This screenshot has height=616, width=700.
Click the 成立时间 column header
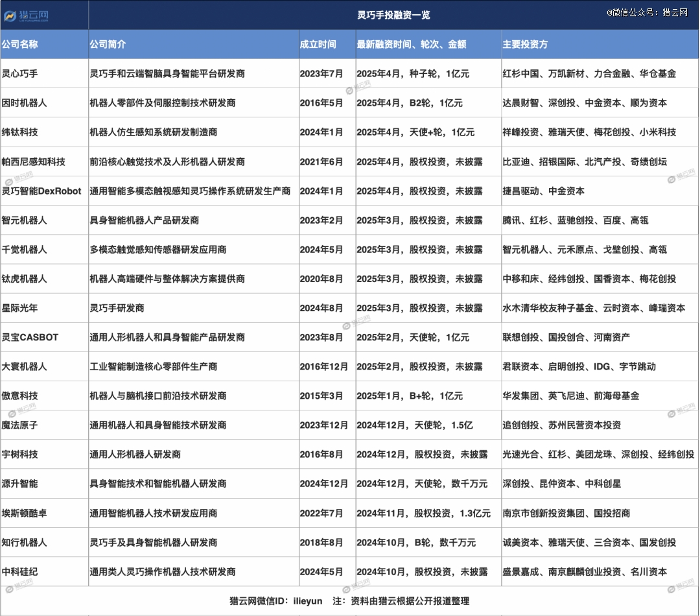tap(318, 45)
